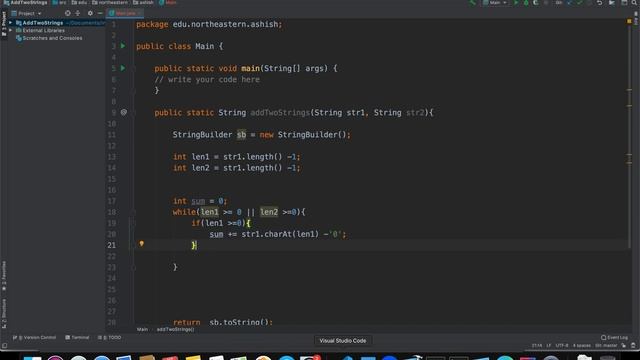640x360 pixels.
Task: Click the src breadcrumb in the navigation bar
Action: click(x=59, y=2)
